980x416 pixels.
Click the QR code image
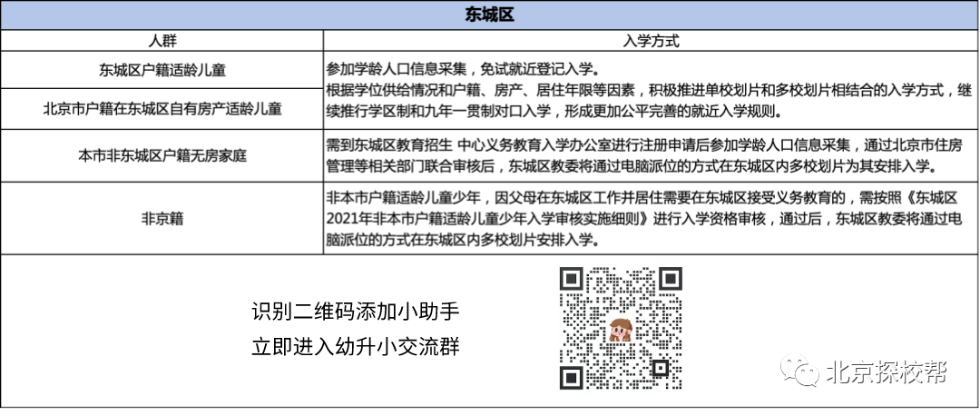621,329
